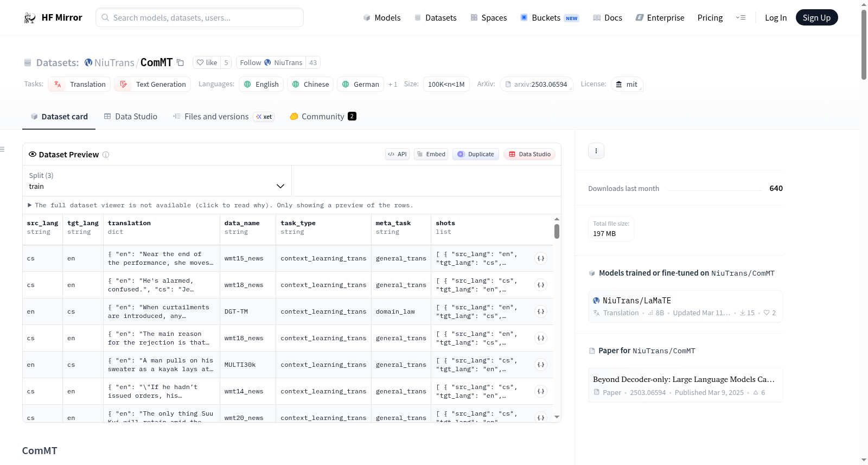
Task: Click the task_type column header
Action: (x=324, y=227)
